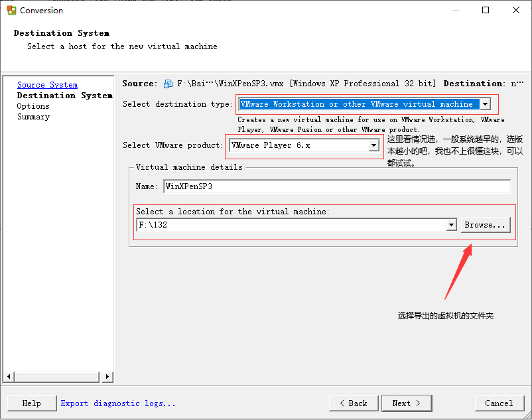Go to the Source System step
Screen dimensions: 532x420
coord(47,85)
